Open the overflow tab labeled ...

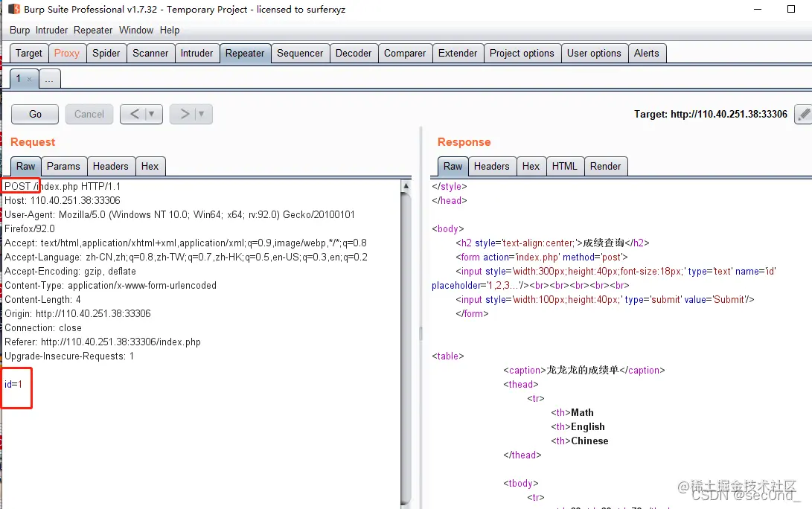point(49,78)
